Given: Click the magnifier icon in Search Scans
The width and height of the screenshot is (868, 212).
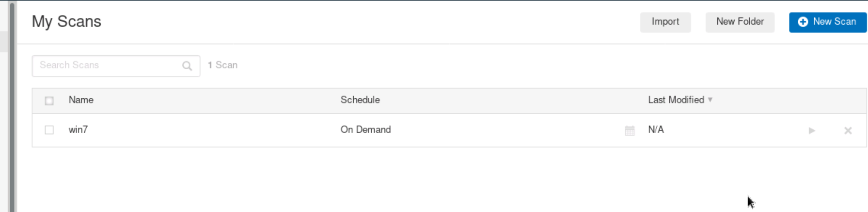Looking at the screenshot, I should [187, 66].
